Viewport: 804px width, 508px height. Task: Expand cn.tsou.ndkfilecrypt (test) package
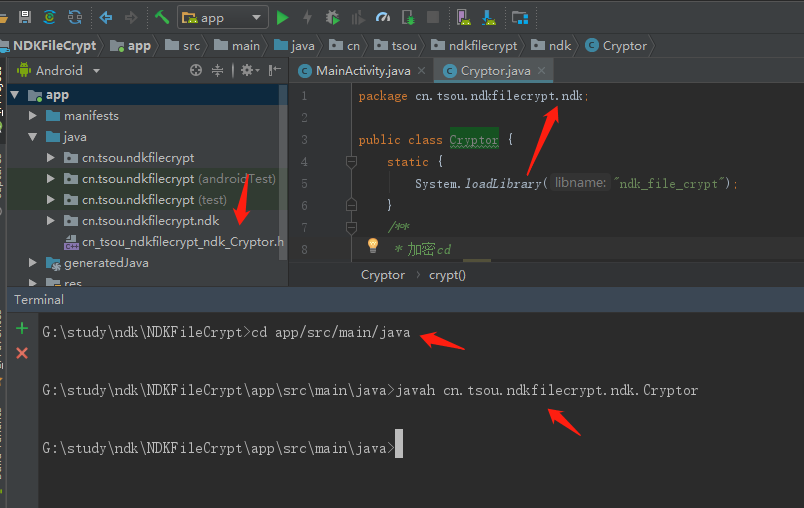50,199
